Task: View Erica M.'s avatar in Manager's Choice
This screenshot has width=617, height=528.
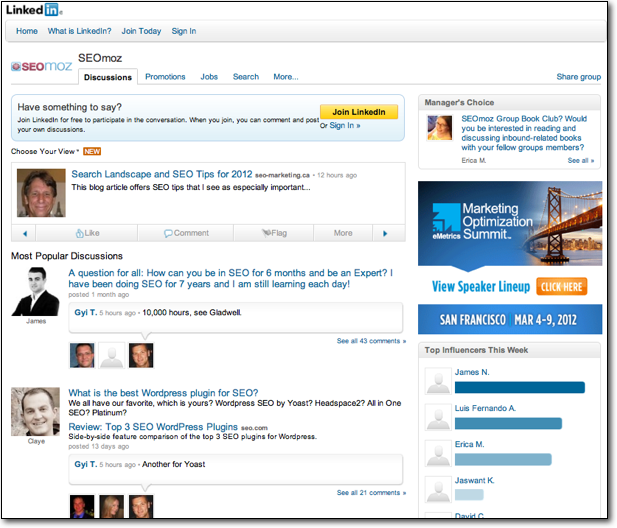Action: point(439,127)
